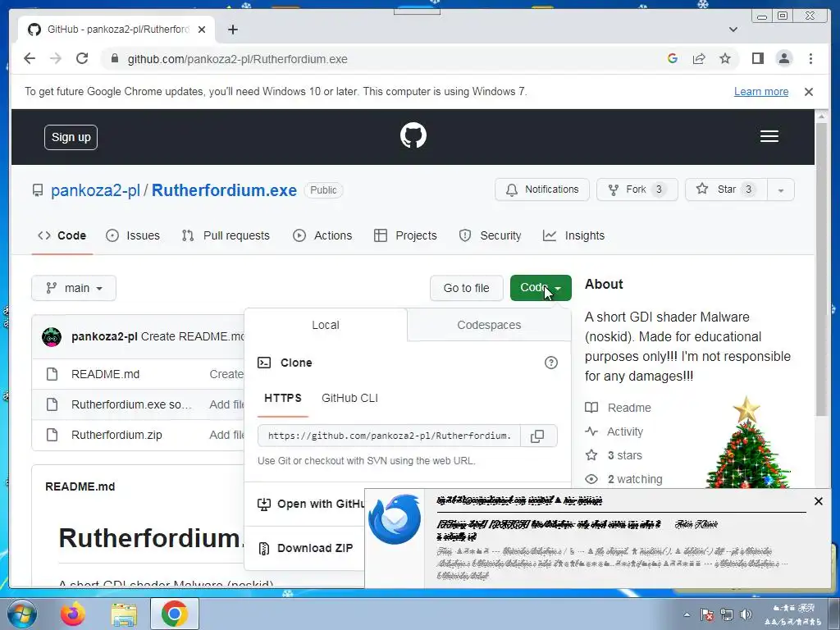Image resolution: width=840 pixels, height=630 pixels.
Task: Open the Clone help question icon
Action: [x=550, y=363]
